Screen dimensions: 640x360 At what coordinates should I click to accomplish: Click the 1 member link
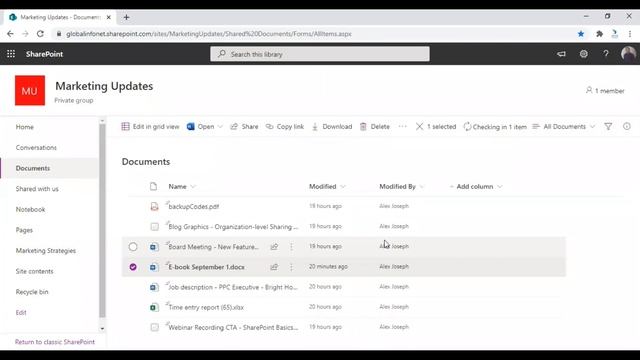pos(605,91)
